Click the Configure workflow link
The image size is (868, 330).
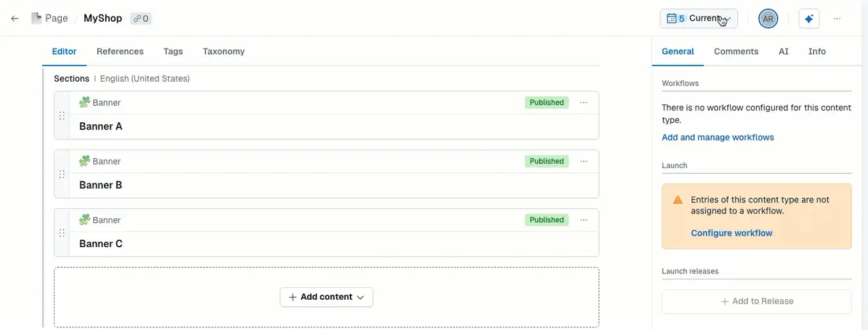[731, 233]
